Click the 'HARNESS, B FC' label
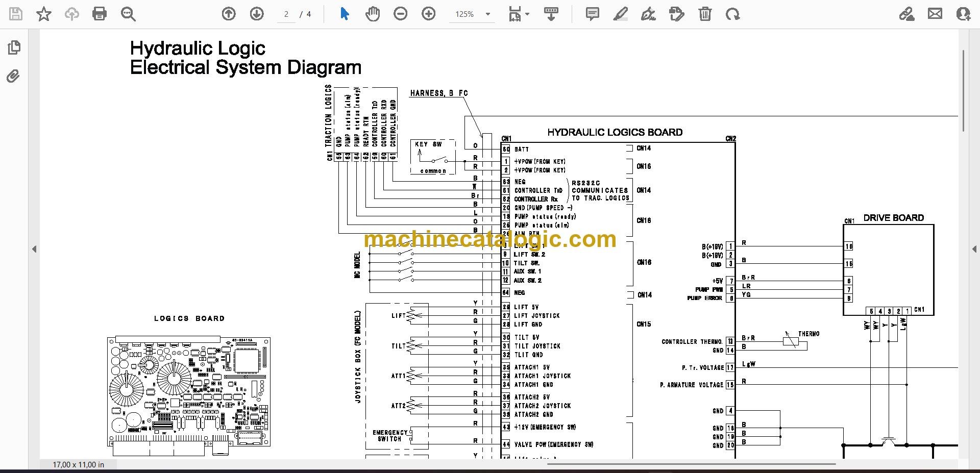The height and width of the screenshot is (473, 980). [439, 93]
